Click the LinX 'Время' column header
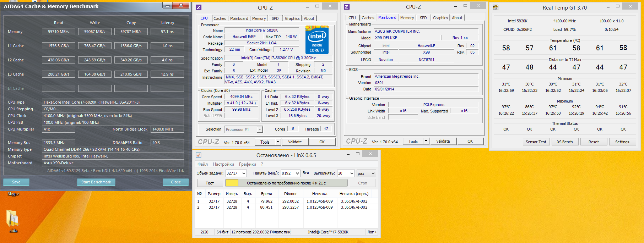The width and height of the screenshot is (644, 243). [266, 194]
